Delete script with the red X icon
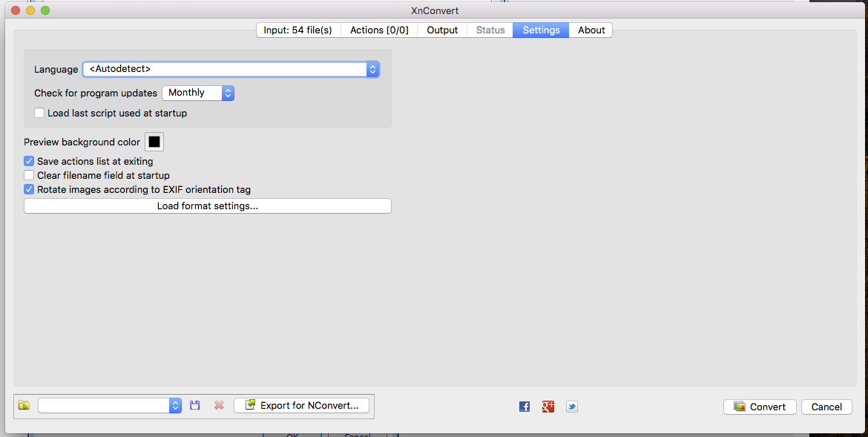Viewport: 868px width, 437px height. [x=219, y=405]
